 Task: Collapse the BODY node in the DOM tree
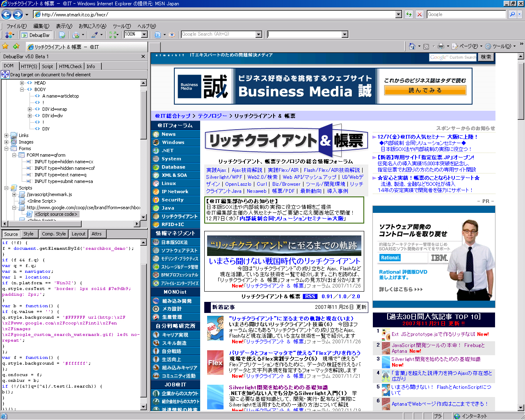[x=22, y=89]
